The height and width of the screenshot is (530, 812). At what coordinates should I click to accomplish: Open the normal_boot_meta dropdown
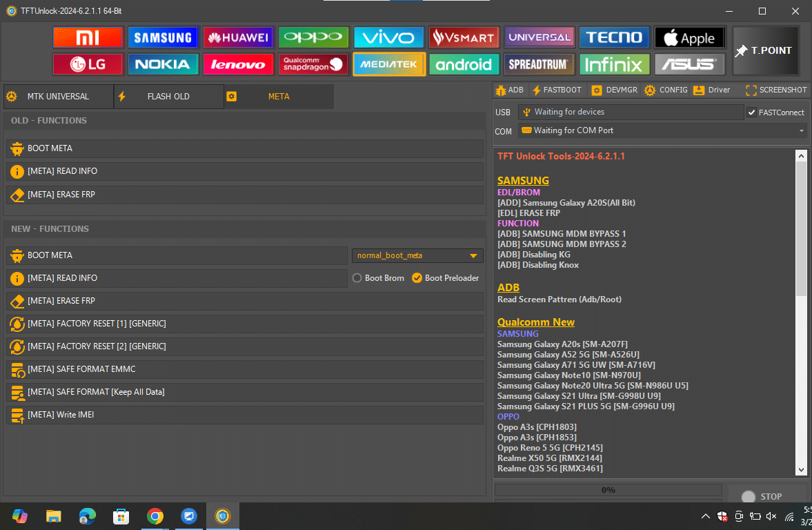[417, 255]
